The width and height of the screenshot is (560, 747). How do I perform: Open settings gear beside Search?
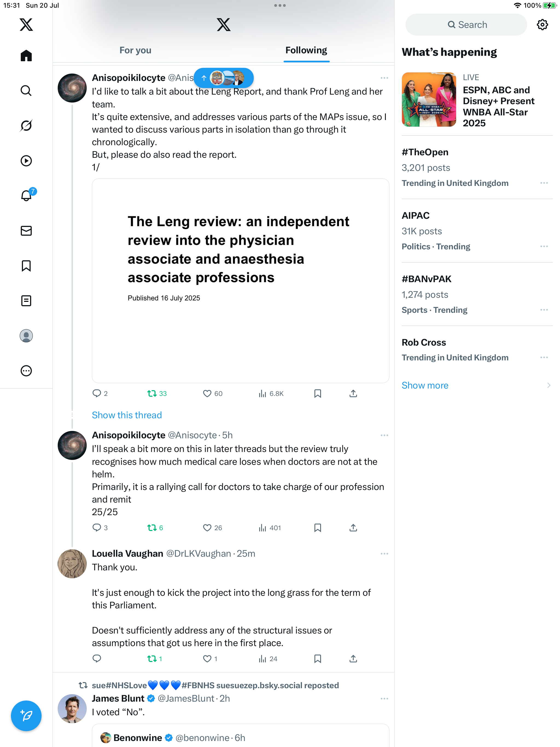click(x=542, y=25)
